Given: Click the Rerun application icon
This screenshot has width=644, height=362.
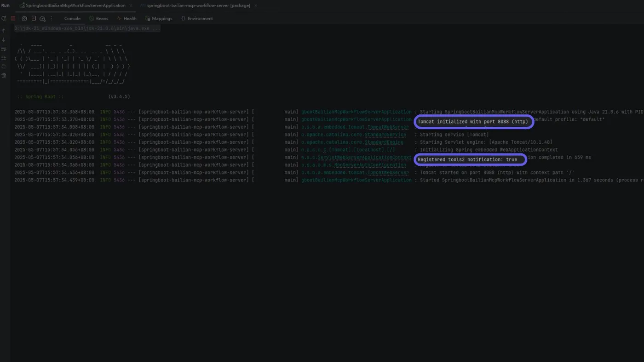Looking at the screenshot, I should click(x=4, y=18).
